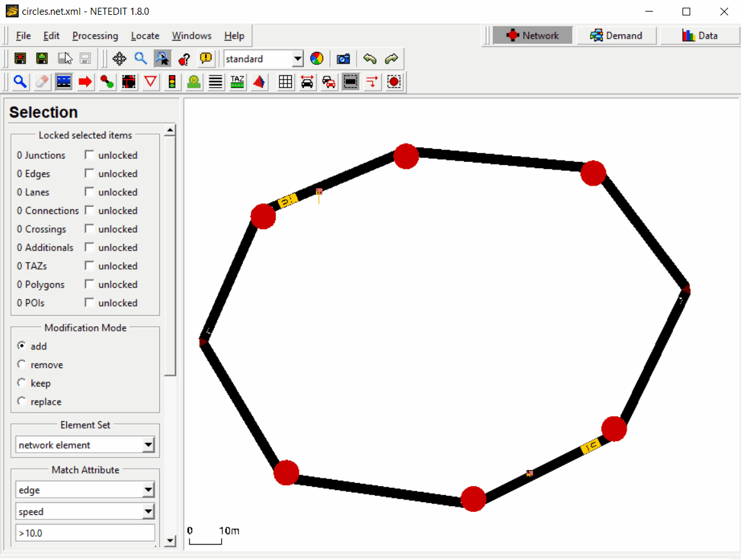Open the Processing menu
Screen dimensions: 741x560
(95, 36)
